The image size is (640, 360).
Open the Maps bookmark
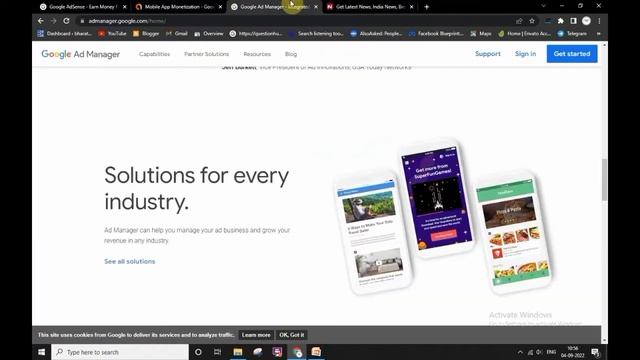point(481,33)
